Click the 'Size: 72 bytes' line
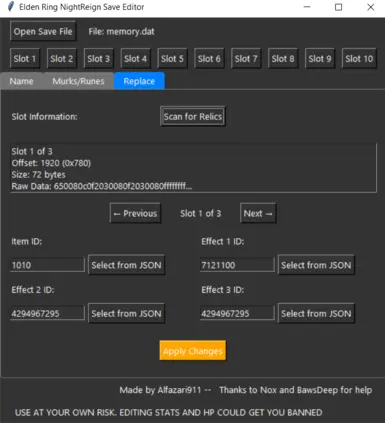This screenshot has height=423, width=385. (x=38, y=175)
